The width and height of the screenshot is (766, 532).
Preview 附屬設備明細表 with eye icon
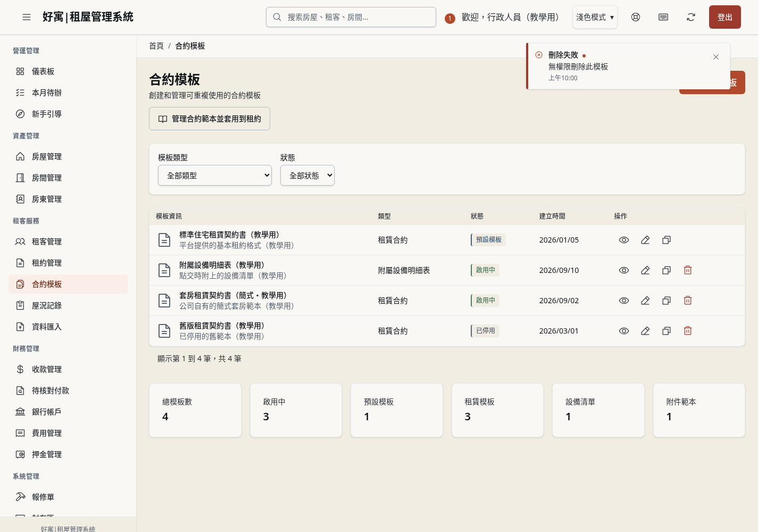pyautogui.click(x=624, y=270)
